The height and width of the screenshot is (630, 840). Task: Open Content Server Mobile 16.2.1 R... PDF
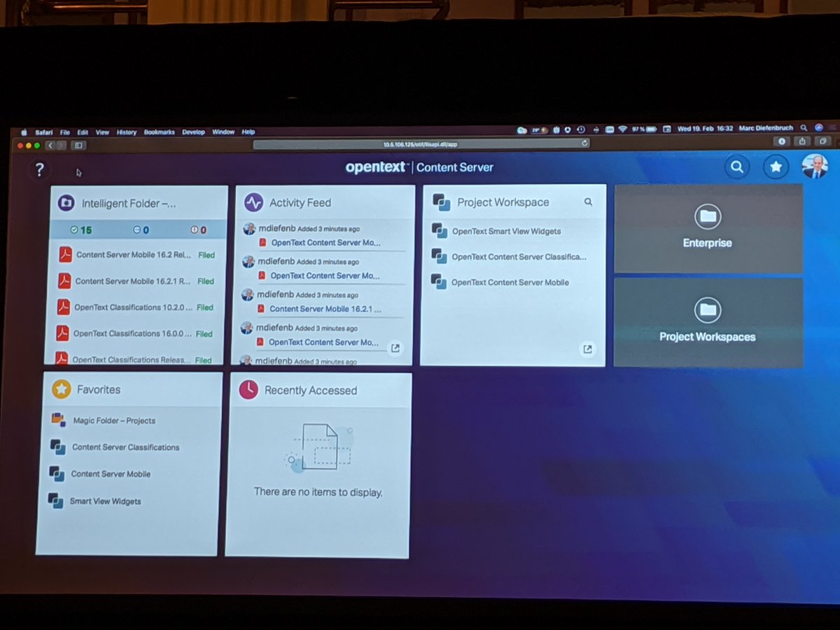coord(133,281)
